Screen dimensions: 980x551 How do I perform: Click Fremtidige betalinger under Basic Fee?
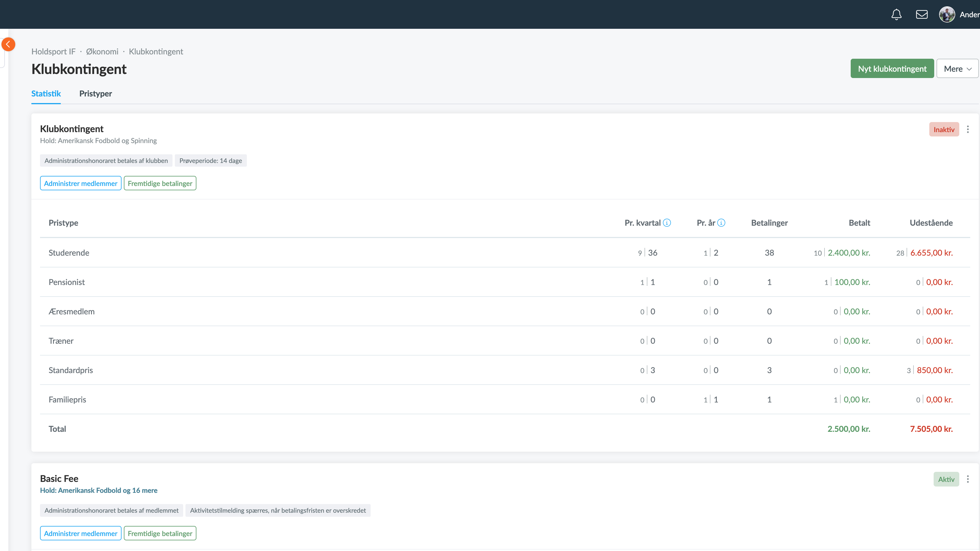(160, 533)
